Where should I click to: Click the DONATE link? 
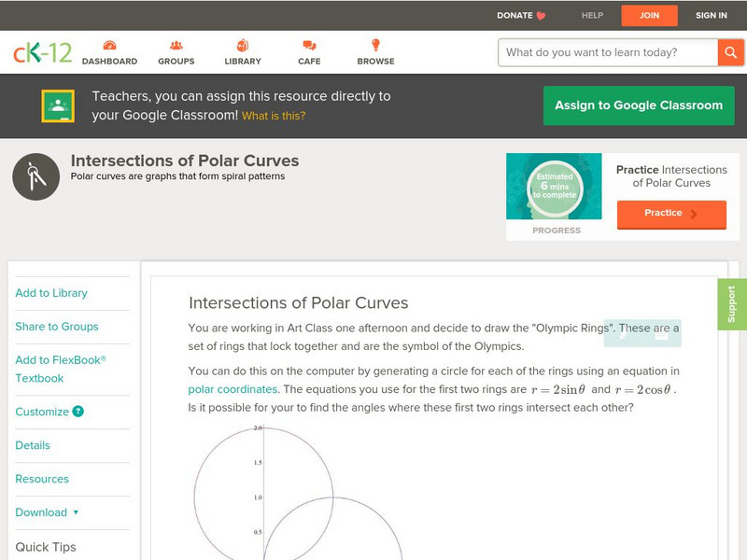click(x=514, y=15)
